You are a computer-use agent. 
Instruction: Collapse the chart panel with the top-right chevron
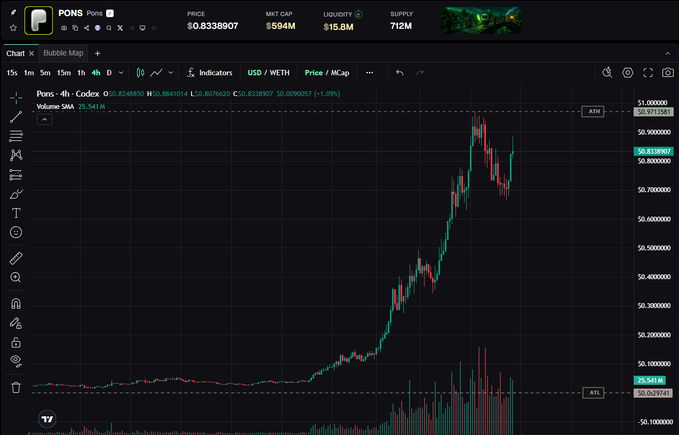point(667,54)
